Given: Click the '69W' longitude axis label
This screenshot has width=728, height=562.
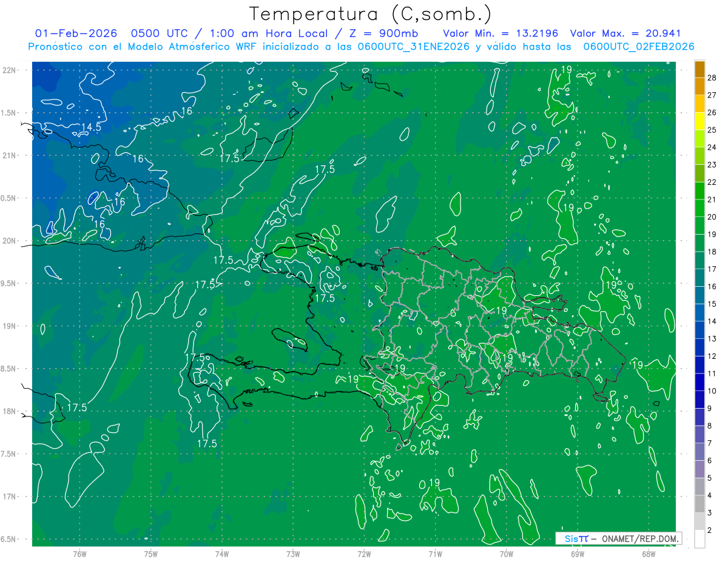Looking at the screenshot, I should click(578, 554).
